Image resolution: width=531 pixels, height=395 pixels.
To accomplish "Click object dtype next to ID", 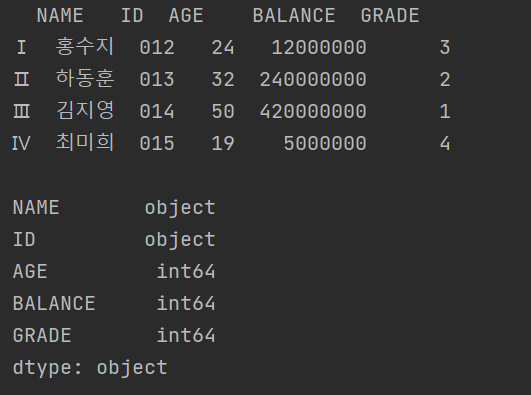I will pos(180,240).
